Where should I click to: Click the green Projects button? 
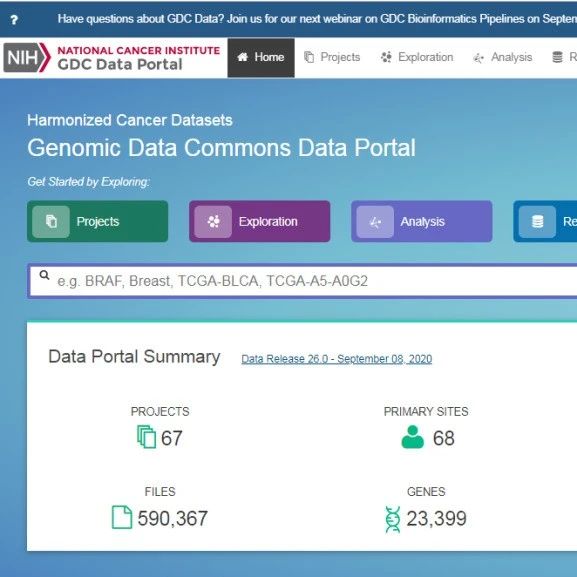(x=98, y=221)
